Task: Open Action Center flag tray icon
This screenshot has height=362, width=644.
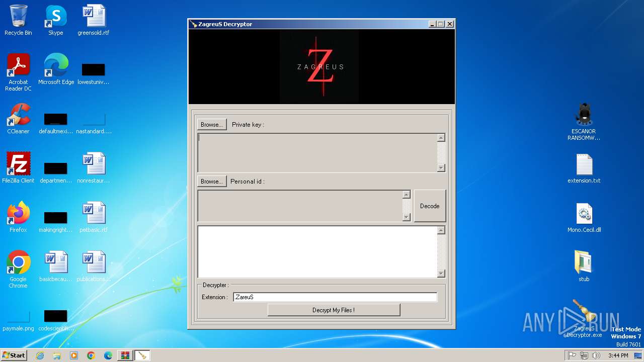Action: 572,355
